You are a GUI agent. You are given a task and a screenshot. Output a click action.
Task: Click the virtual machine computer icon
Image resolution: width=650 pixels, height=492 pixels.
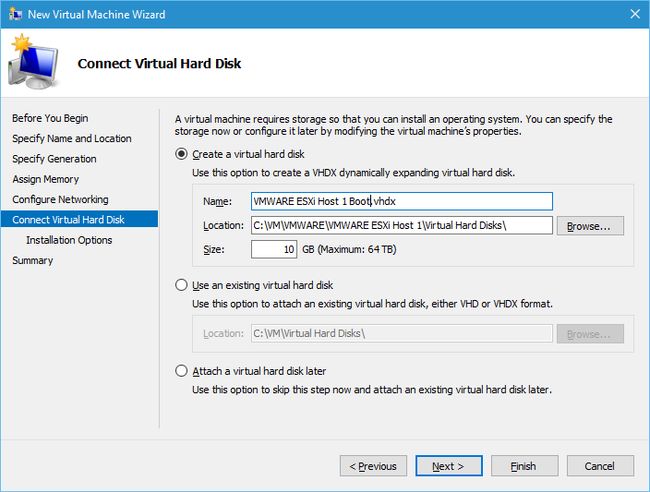pos(33,62)
